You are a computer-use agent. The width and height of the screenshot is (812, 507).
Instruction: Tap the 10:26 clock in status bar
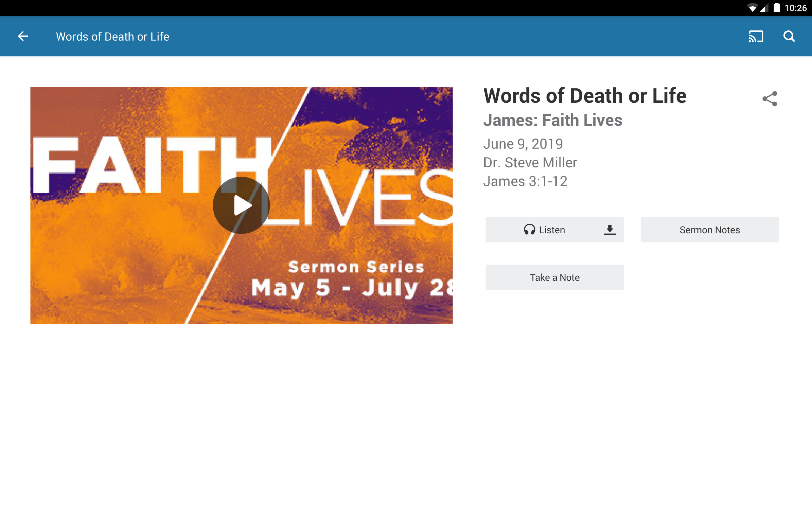(795, 8)
